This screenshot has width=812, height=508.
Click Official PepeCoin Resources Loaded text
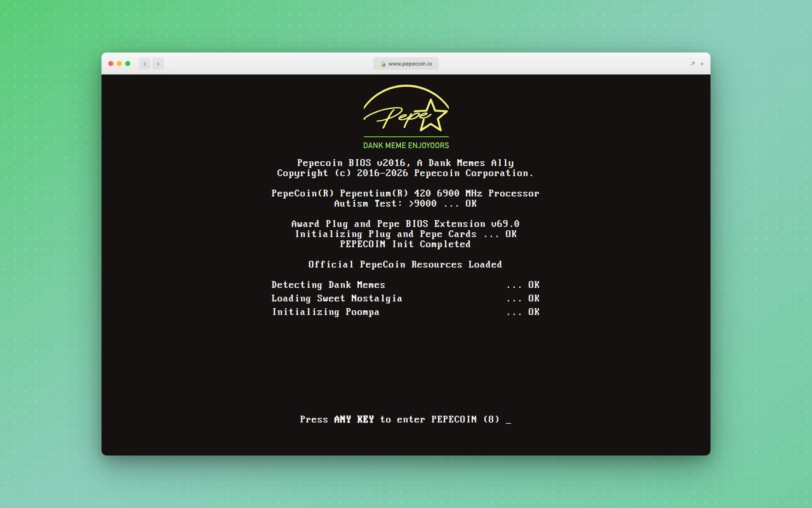[405, 265]
